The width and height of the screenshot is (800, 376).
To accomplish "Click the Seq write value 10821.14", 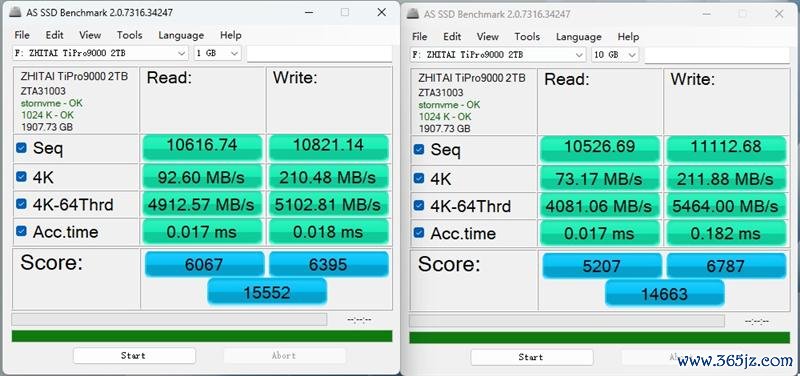I will (329, 146).
